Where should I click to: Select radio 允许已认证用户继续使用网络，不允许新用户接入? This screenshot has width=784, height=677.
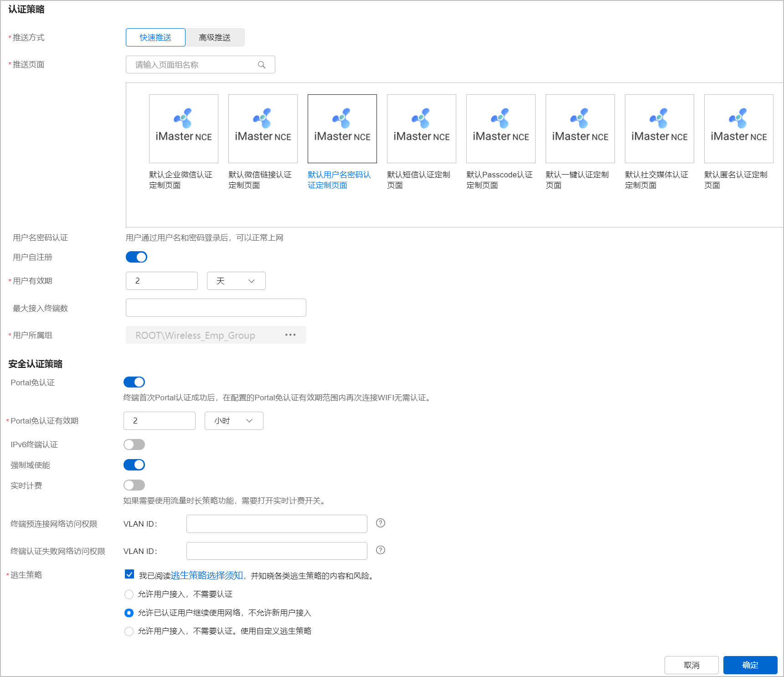(129, 613)
